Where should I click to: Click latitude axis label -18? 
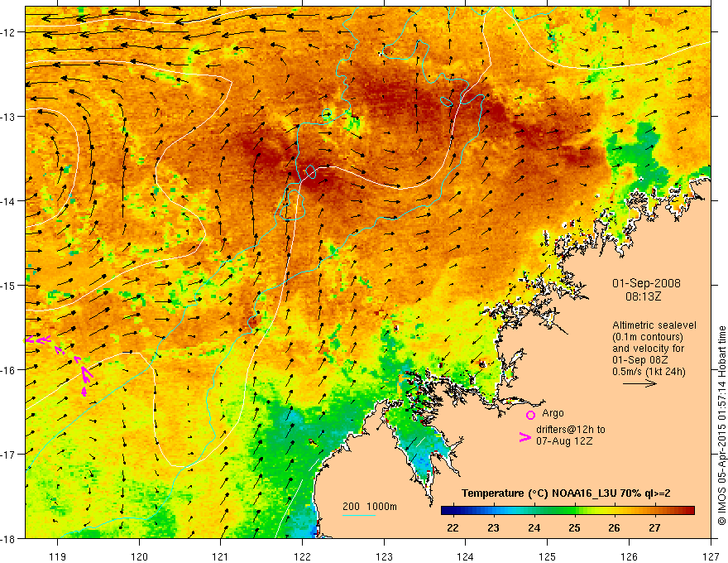[x=10, y=539]
